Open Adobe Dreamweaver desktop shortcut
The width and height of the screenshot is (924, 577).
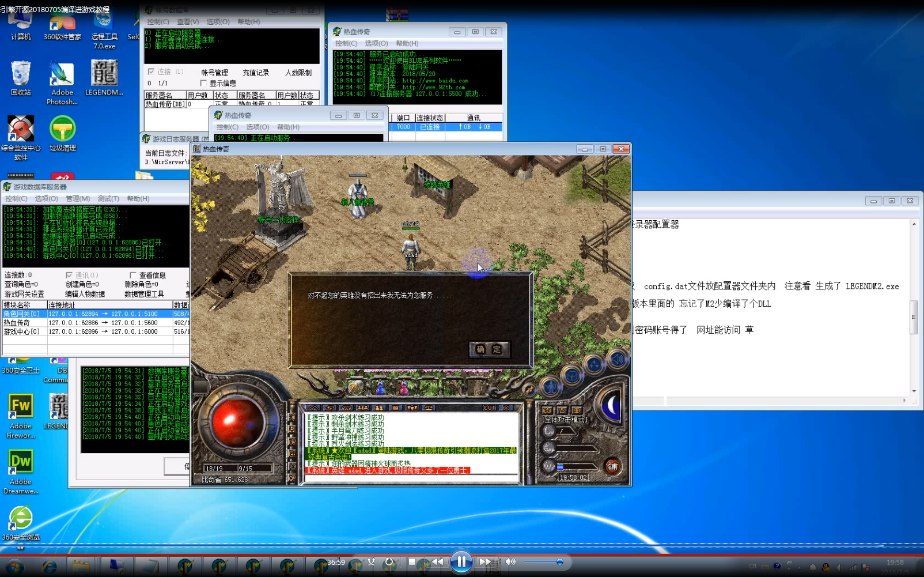click(21, 472)
